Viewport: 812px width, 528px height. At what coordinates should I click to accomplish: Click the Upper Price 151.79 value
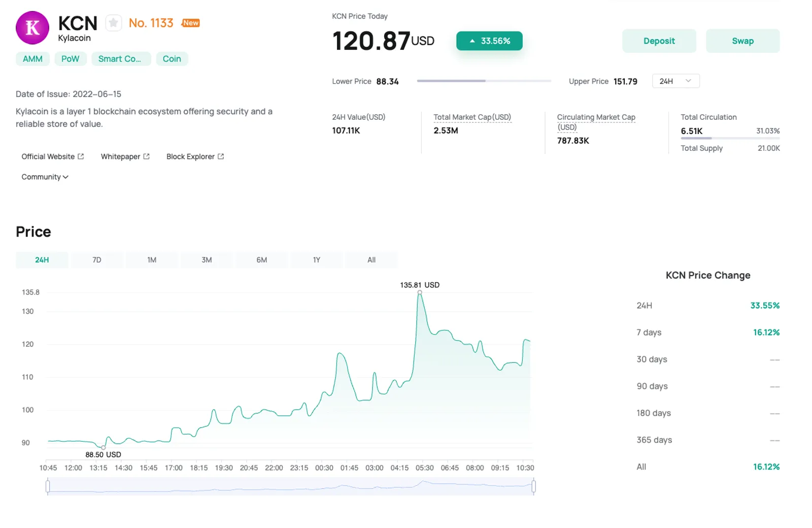pyautogui.click(x=625, y=81)
